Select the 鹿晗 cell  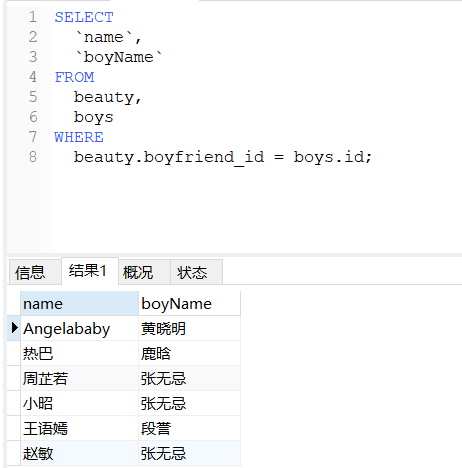[x=189, y=353]
